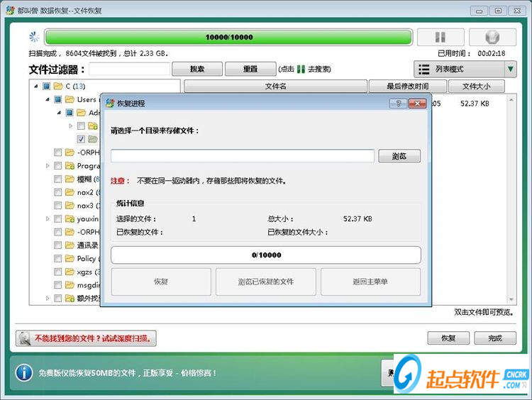Check the nox2 folder checkbox
The height and width of the screenshot is (400, 532).
(58, 192)
